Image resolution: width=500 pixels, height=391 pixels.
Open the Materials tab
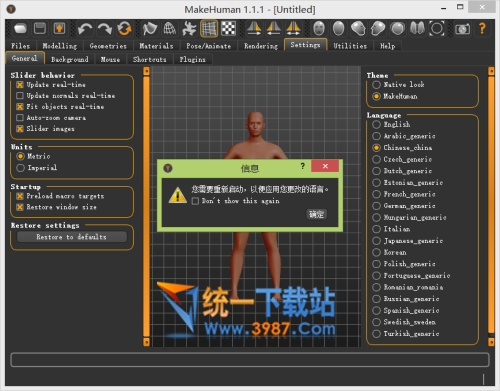point(156,46)
